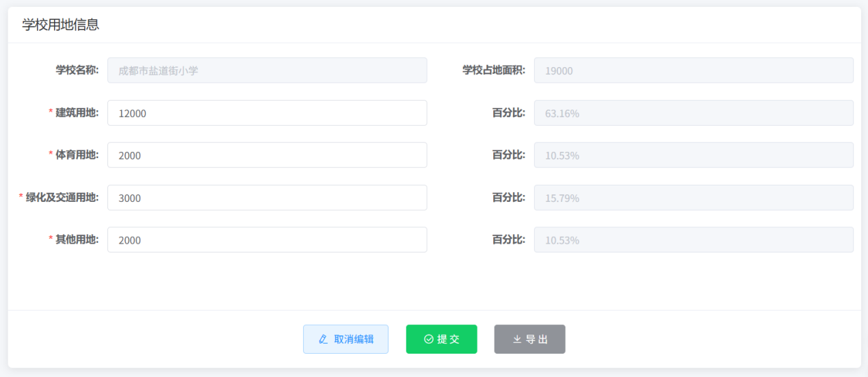Export data using the gray 导出 button

pyautogui.click(x=529, y=339)
